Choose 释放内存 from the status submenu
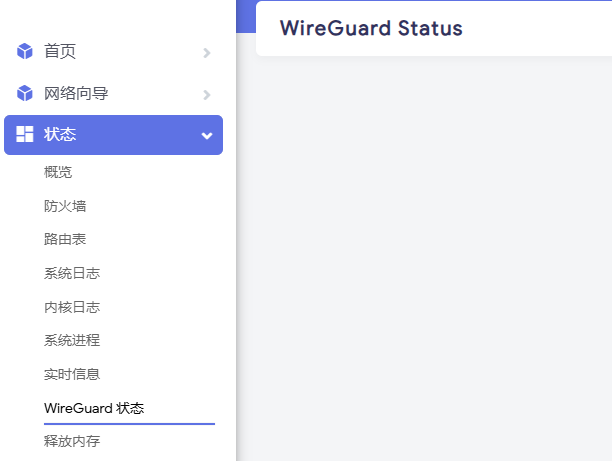Viewport: 612px width, 461px height. pos(72,441)
